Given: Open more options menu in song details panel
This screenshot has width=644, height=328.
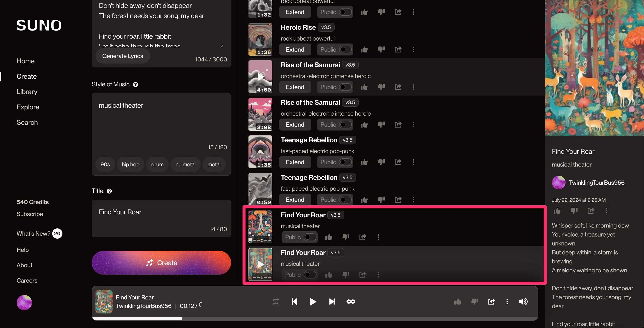Looking at the screenshot, I should point(606,211).
